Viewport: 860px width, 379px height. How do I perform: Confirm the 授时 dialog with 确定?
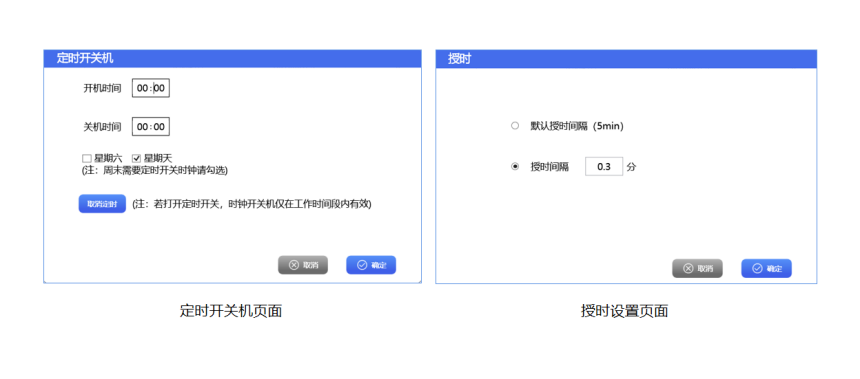click(x=766, y=268)
